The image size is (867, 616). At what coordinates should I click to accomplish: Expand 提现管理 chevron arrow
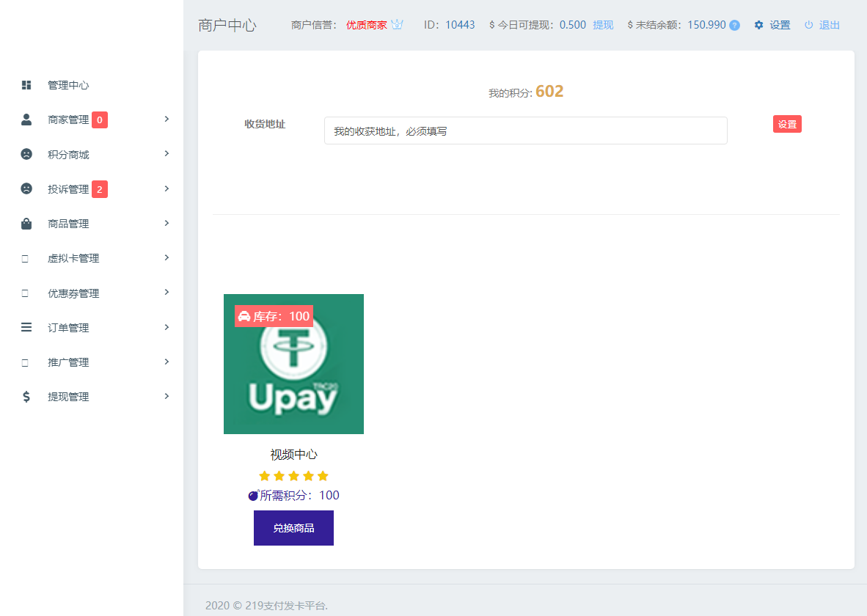click(x=167, y=396)
